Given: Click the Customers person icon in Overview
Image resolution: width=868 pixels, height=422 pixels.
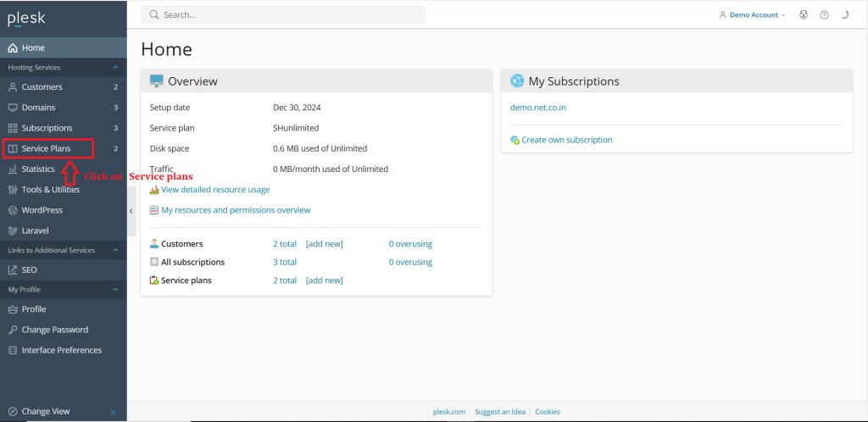Looking at the screenshot, I should pyautogui.click(x=154, y=244).
